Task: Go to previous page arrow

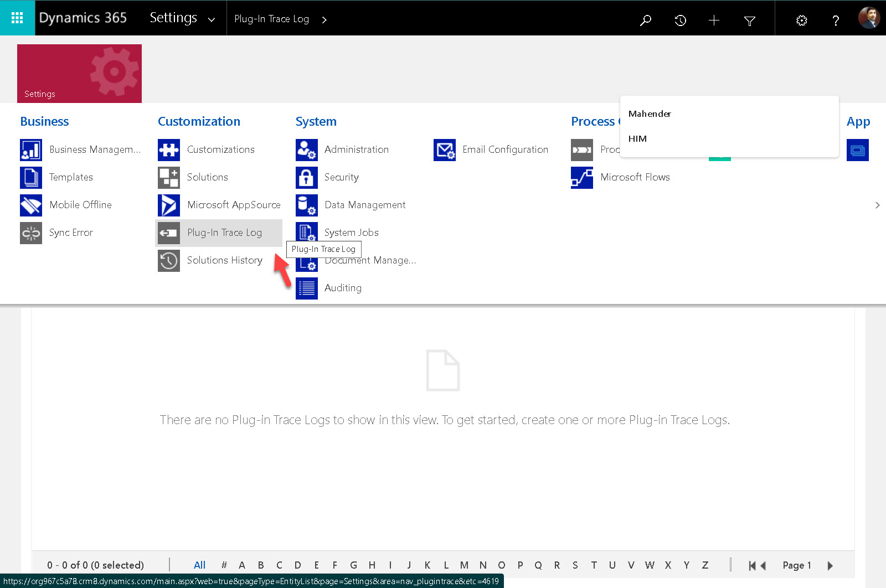Action: (x=763, y=565)
